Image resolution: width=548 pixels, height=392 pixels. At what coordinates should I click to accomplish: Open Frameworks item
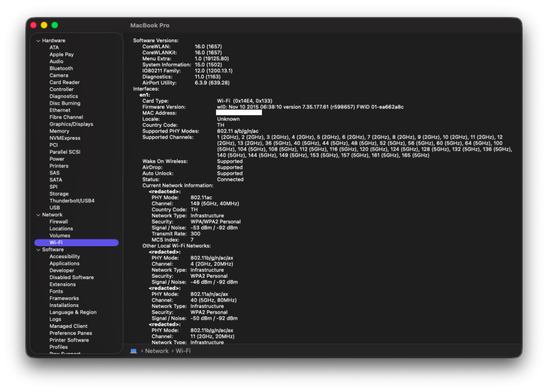pyautogui.click(x=64, y=298)
